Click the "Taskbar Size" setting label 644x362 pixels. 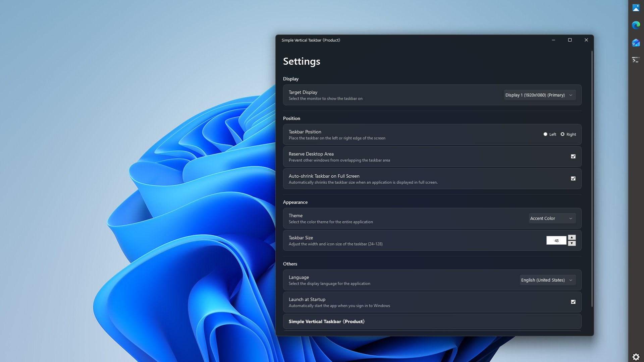pos(301,238)
